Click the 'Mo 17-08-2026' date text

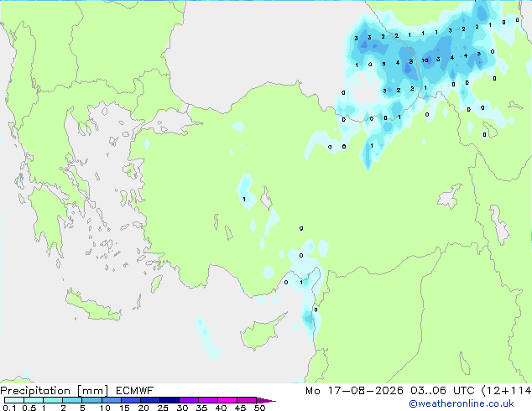(x=354, y=391)
